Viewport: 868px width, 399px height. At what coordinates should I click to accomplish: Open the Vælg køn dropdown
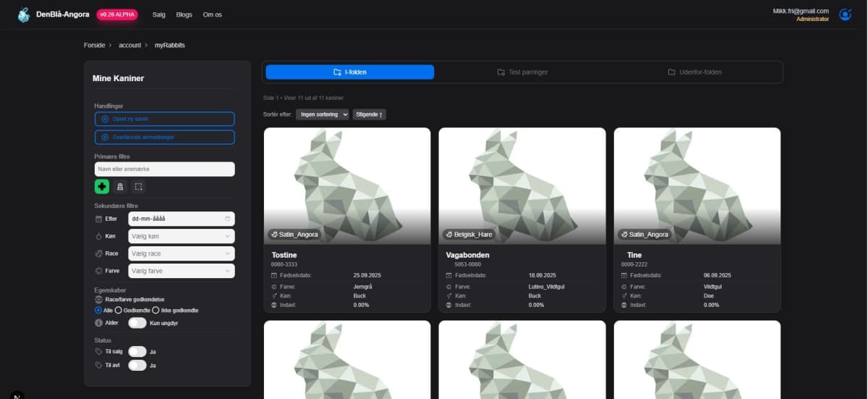pos(181,236)
